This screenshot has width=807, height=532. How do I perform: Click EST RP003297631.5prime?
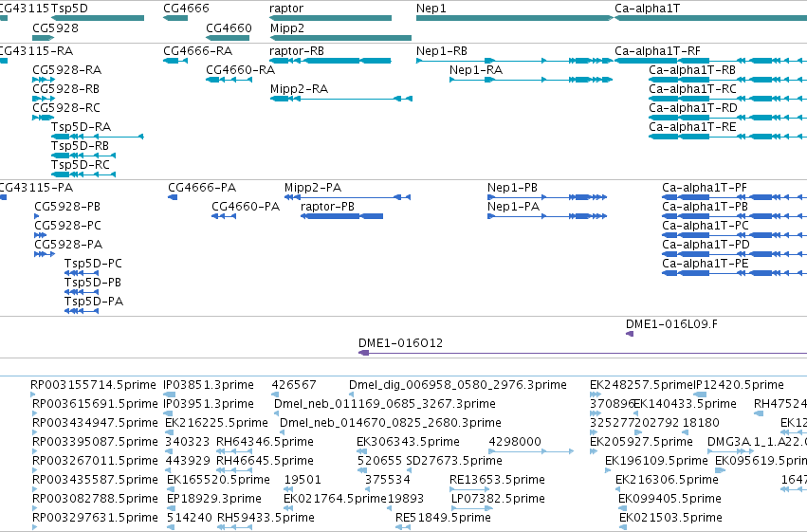coord(95,519)
